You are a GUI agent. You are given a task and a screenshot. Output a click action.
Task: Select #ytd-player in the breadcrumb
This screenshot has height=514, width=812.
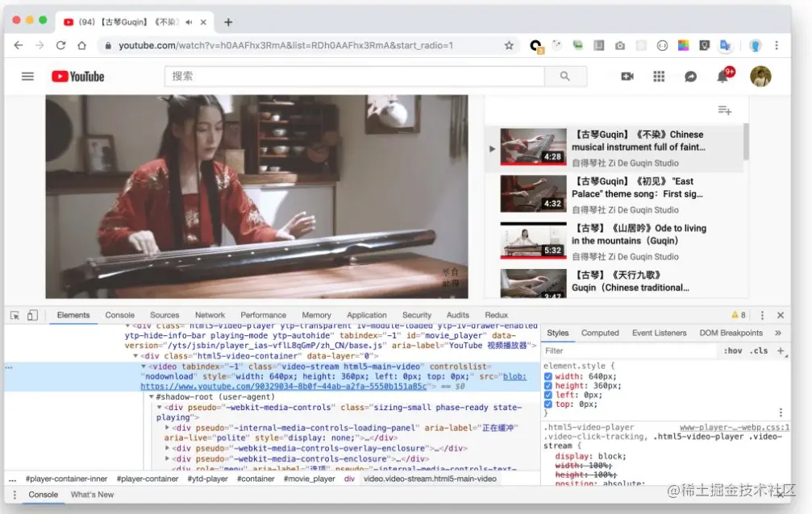click(208, 479)
